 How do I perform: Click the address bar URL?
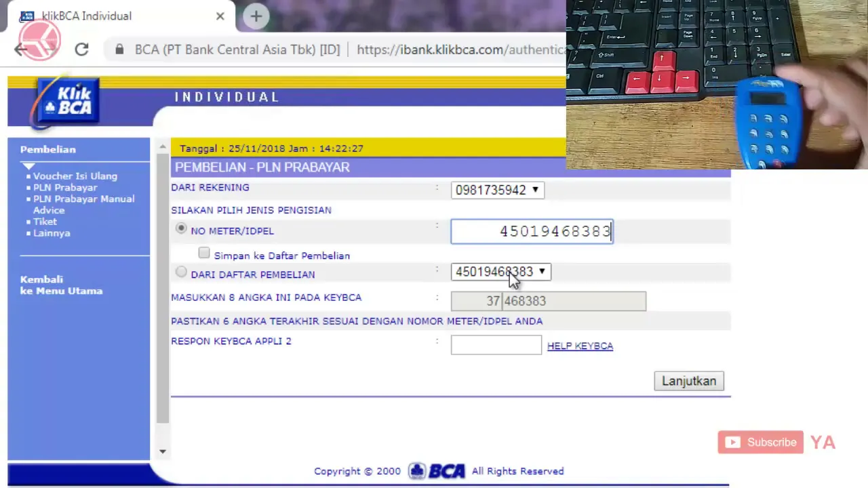click(461, 49)
